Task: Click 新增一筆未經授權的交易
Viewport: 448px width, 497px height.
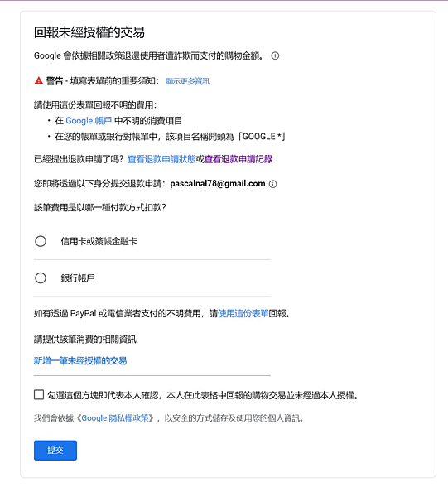Action: pyautogui.click(x=80, y=360)
